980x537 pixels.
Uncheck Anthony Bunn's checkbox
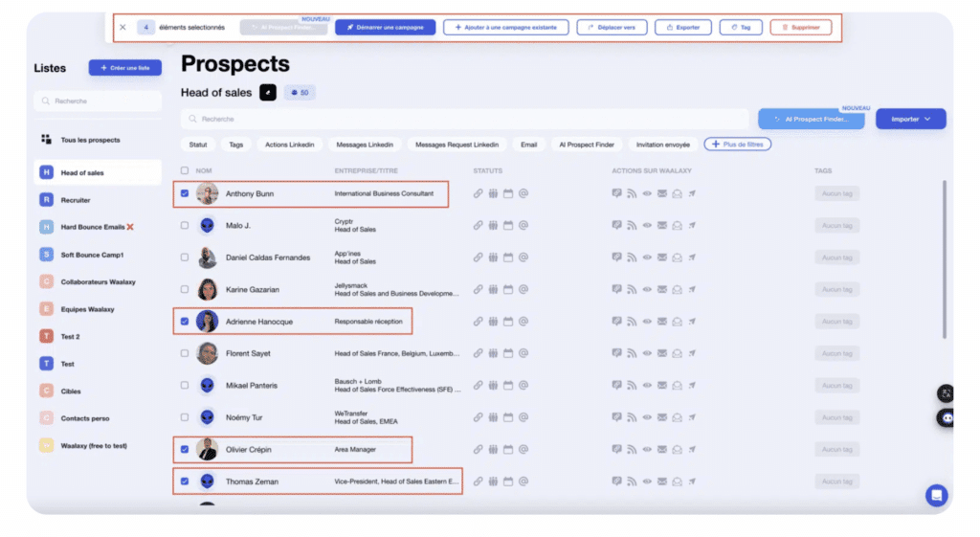[185, 193]
